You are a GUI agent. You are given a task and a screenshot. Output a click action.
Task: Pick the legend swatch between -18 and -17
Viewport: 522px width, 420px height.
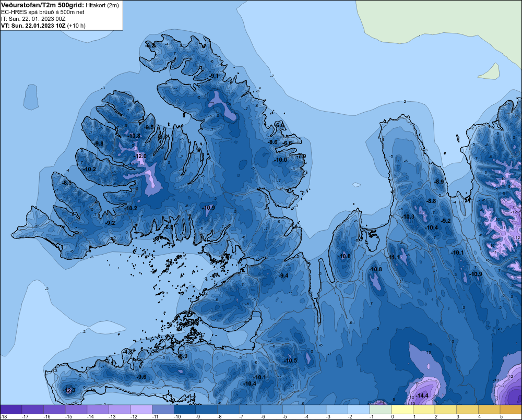click(x=11, y=410)
